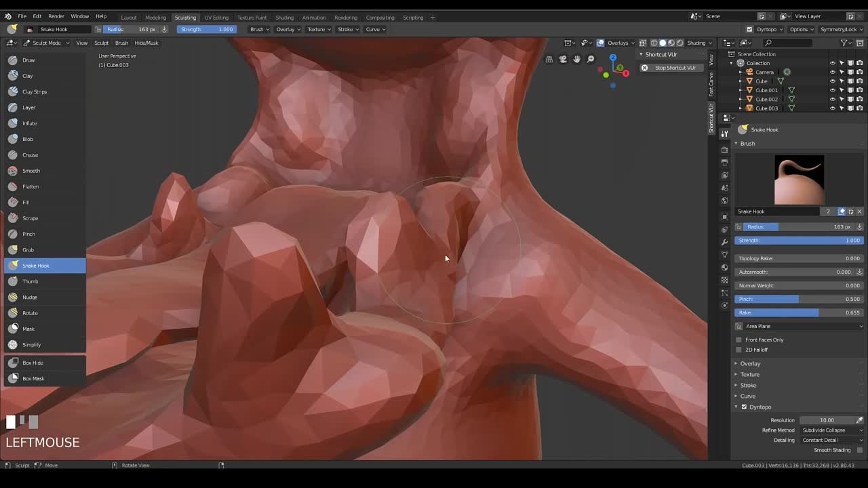The width and height of the screenshot is (868, 488).
Task: Open the Curve dropdown in header
Action: (375, 29)
